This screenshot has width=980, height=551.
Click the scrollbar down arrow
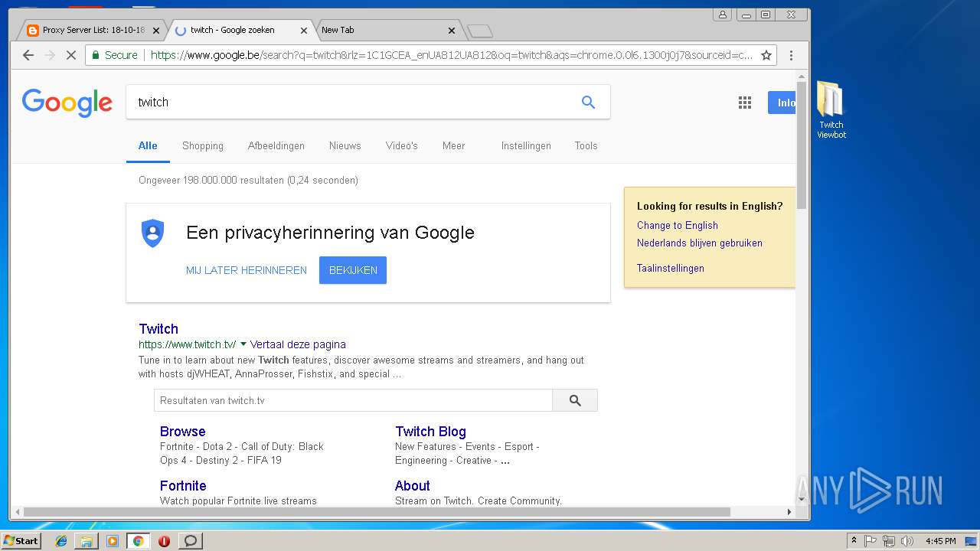coord(802,500)
